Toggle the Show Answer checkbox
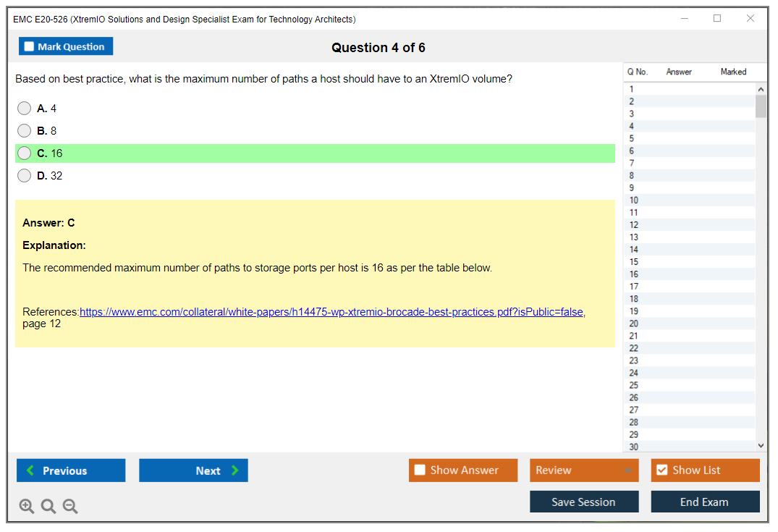Viewport: 778px width, 532px height. tap(420, 470)
